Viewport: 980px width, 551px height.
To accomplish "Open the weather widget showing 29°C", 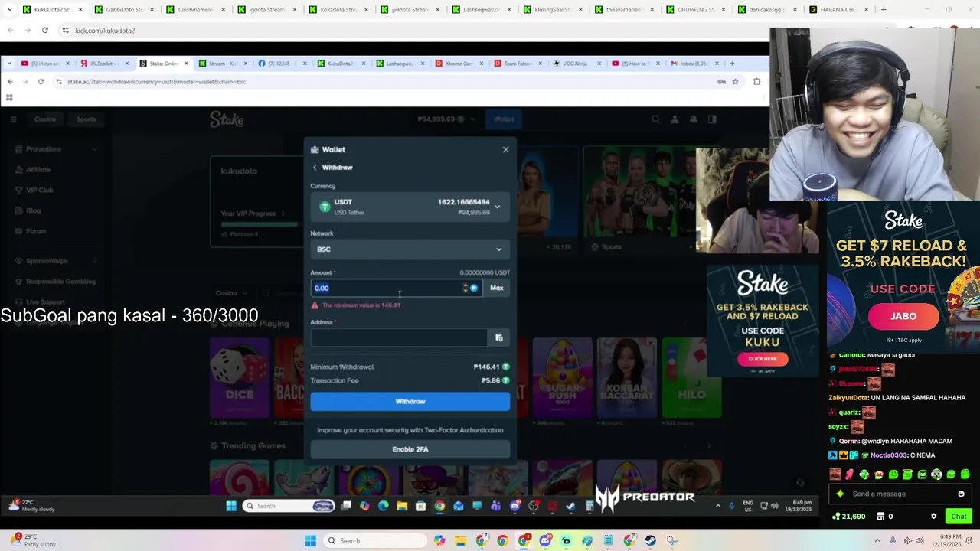I will 34,540.
